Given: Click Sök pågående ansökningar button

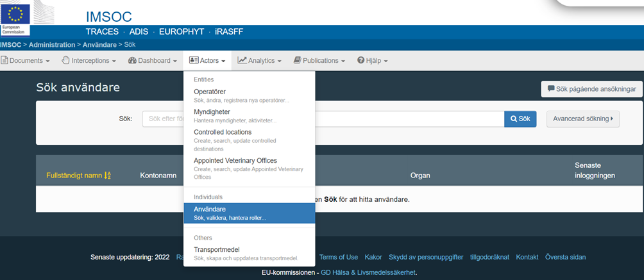Looking at the screenshot, I should tap(591, 89).
